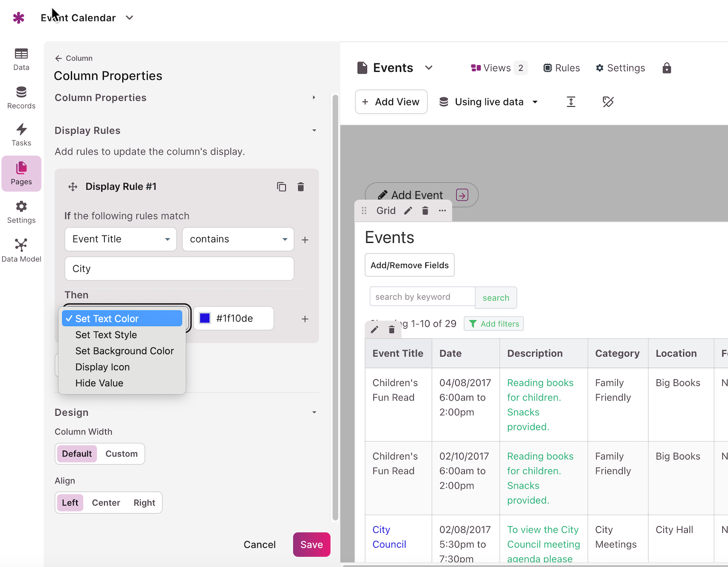The image size is (728, 567).
Task: Edit the Grid view with the pencil icon
Action: click(x=408, y=210)
